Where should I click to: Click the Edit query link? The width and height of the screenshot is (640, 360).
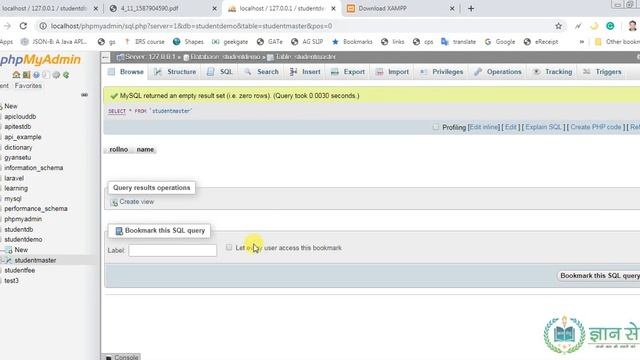[x=511, y=127]
